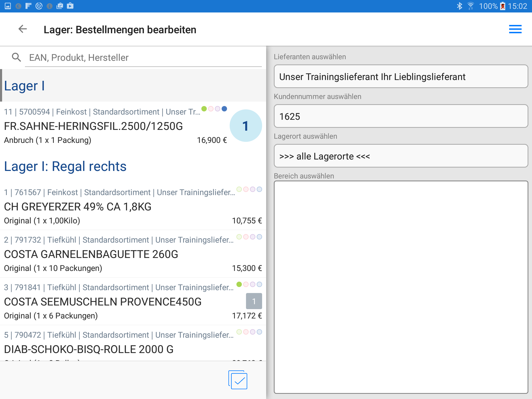Tap the search magnifier icon
Screen dimensions: 532x399
click(x=16, y=57)
